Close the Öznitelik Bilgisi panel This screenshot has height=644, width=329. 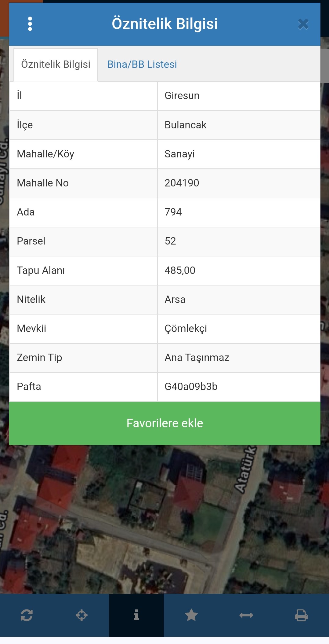click(x=303, y=24)
